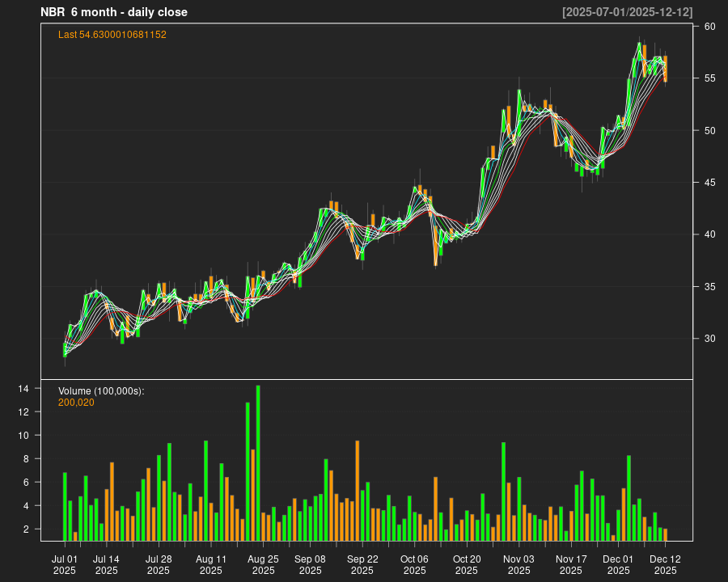The height and width of the screenshot is (582, 728).
Task: Click the chart title "NBR 6 month - daily close"
Action: 114,12
